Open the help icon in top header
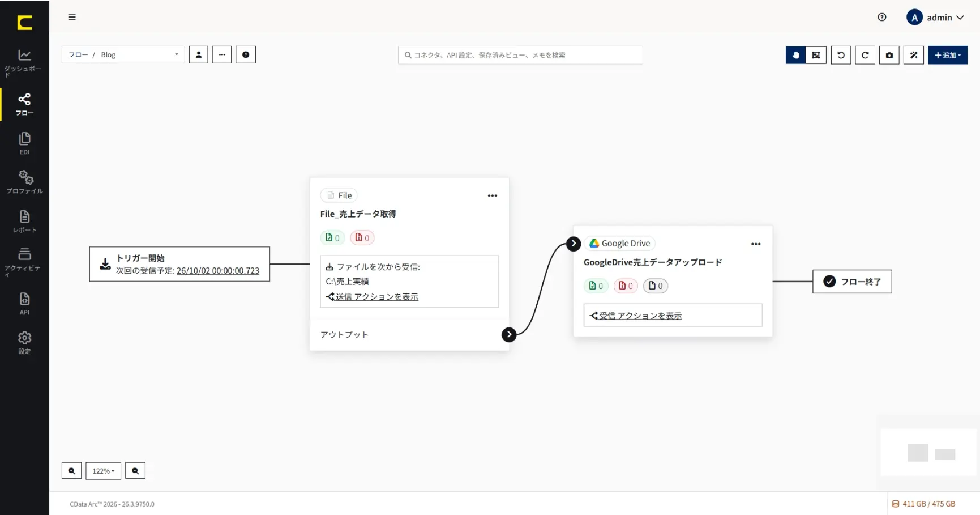This screenshot has height=515, width=980. coord(881,17)
